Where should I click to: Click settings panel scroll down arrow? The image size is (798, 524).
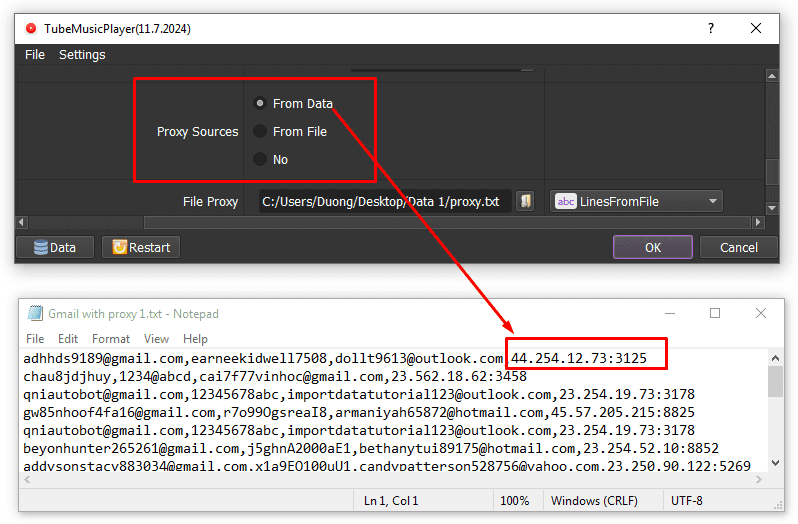point(772,208)
